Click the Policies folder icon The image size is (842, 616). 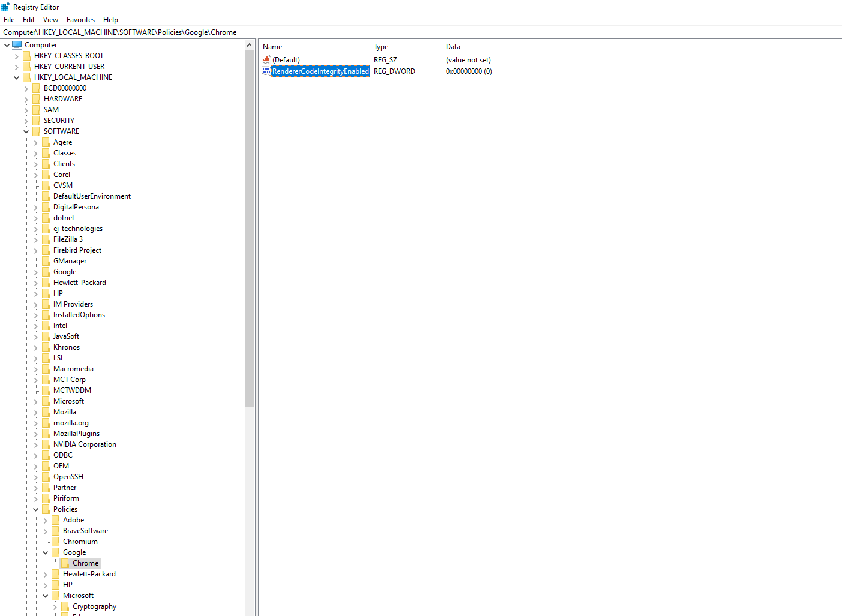(x=47, y=509)
